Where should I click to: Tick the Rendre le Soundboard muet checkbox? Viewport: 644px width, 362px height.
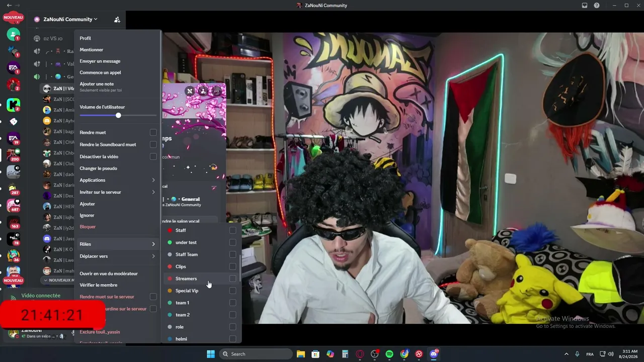click(x=153, y=145)
